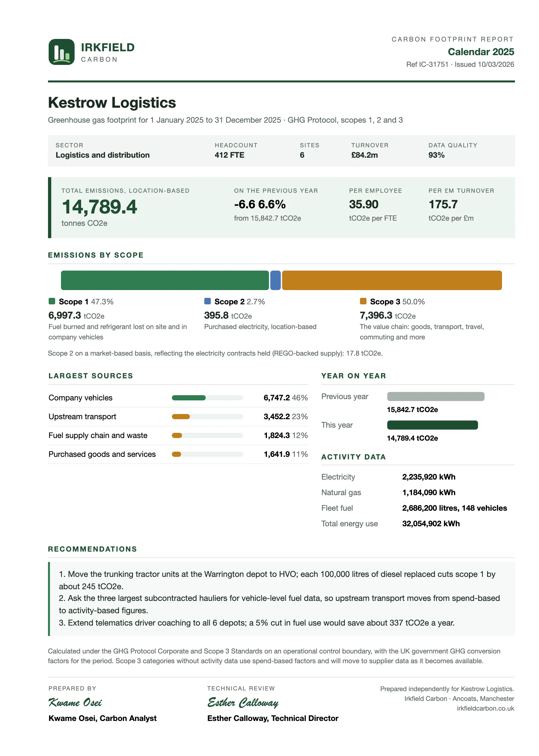539x756 pixels.
Task: Click the '-6.6 6.6%' change value
Action: click(259, 204)
